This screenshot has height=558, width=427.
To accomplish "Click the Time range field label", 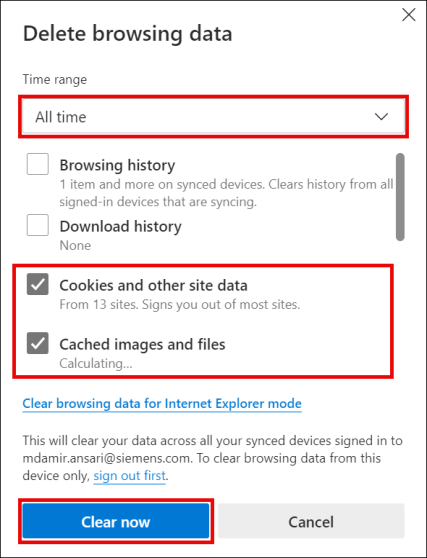I will (54, 79).
